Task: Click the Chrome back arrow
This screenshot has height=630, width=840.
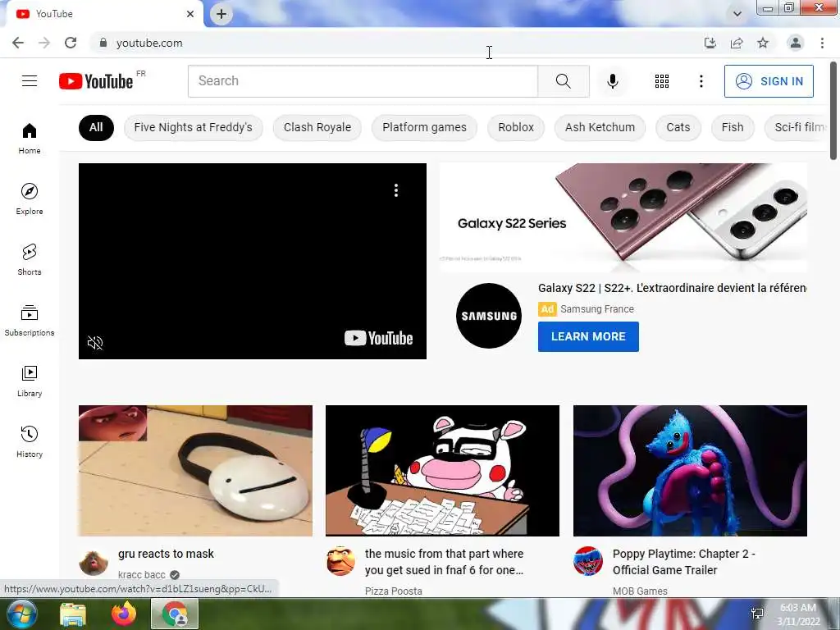Action: coord(18,43)
